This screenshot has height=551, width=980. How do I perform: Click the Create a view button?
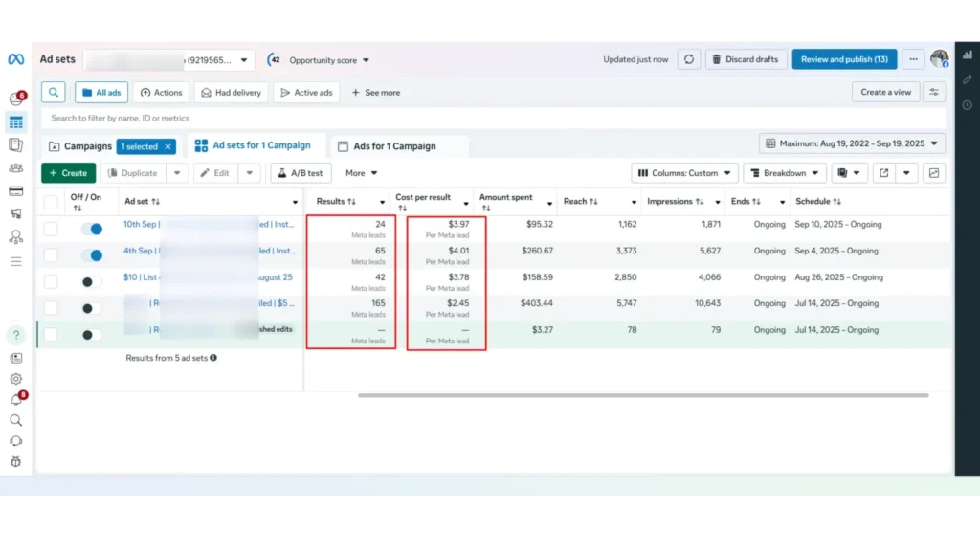(885, 92)
